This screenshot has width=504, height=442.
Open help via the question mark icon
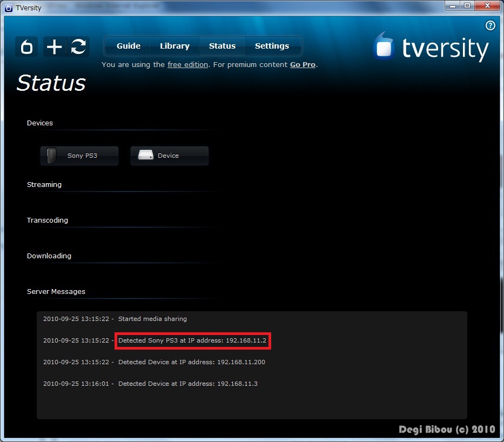click(490, 25)
